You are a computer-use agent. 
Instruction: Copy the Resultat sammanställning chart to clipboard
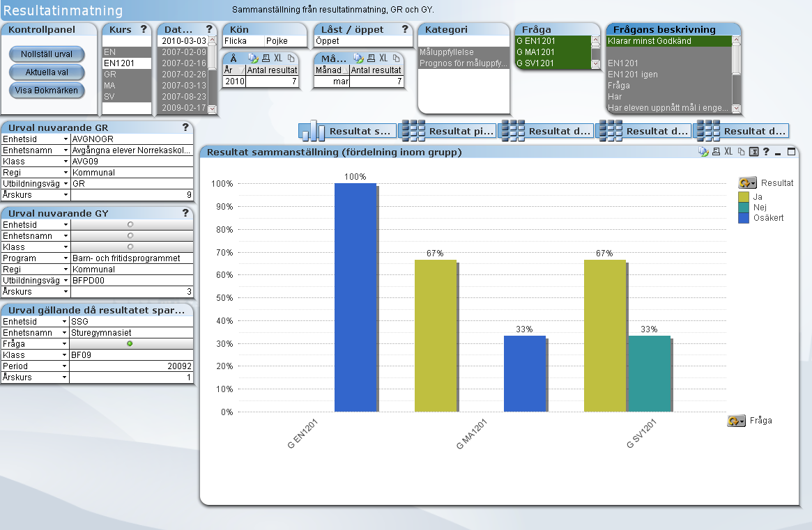click(x=741, y=152)
